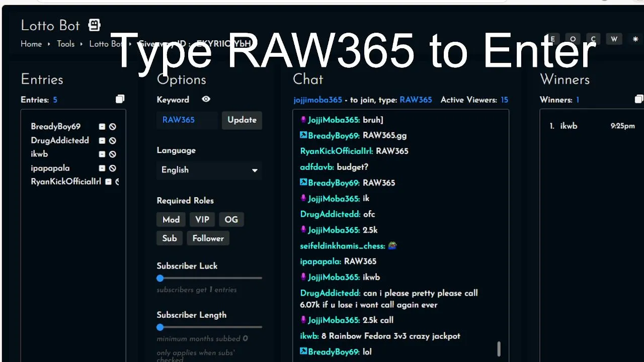The height and width of the screenshot is (362, 644).
Task: Click the Active Viewers count 15
Action: (504, 100)
